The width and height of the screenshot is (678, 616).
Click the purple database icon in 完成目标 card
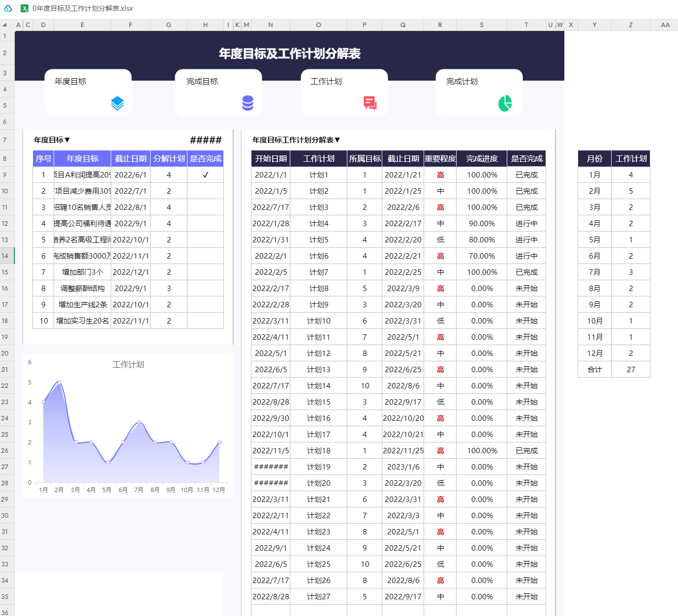pyautogui.click(x=247, y=103)
